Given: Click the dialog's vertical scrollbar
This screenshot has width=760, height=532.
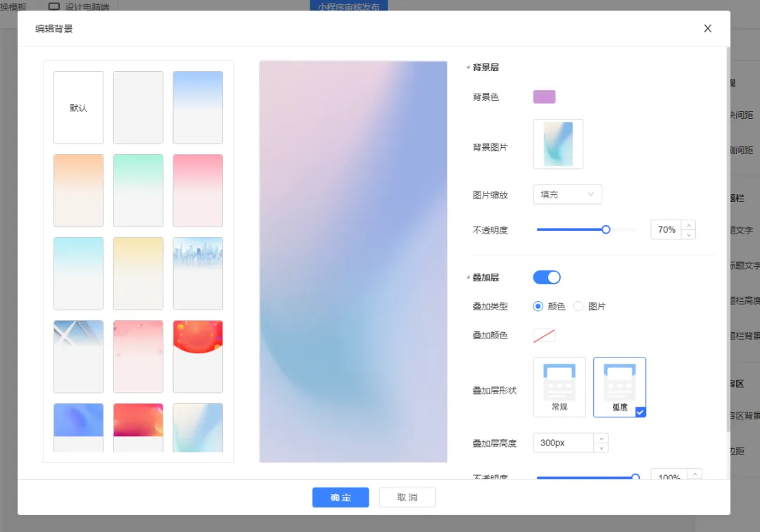Looking at the screenshot, I should click(x=728, y=239).
